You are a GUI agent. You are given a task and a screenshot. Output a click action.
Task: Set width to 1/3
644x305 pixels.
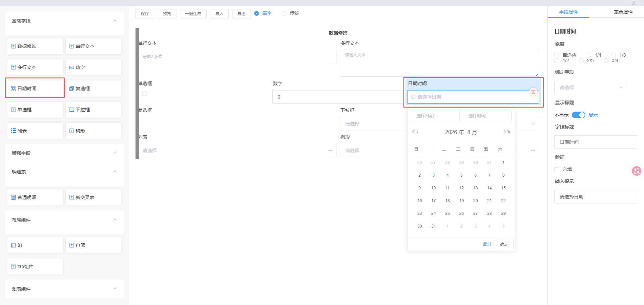click(613, 55)
